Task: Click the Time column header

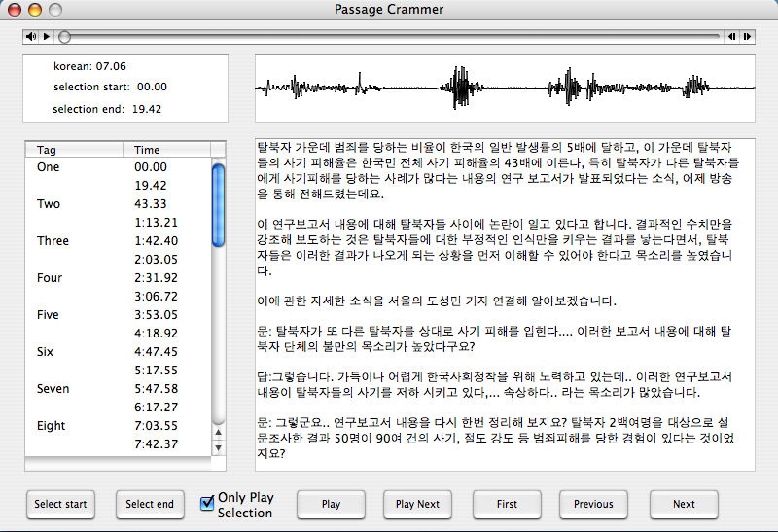Action: 165,150
